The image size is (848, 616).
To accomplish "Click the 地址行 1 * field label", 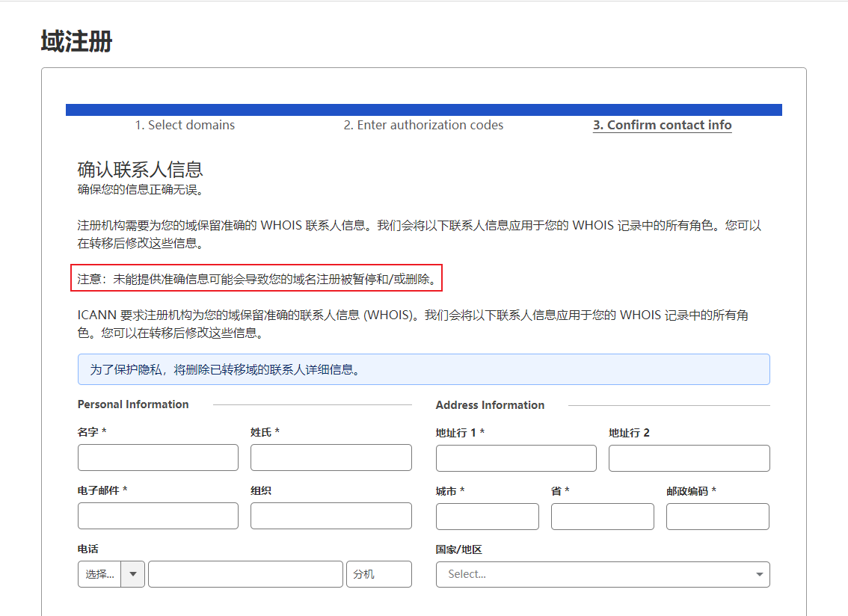I will [460, 433].
